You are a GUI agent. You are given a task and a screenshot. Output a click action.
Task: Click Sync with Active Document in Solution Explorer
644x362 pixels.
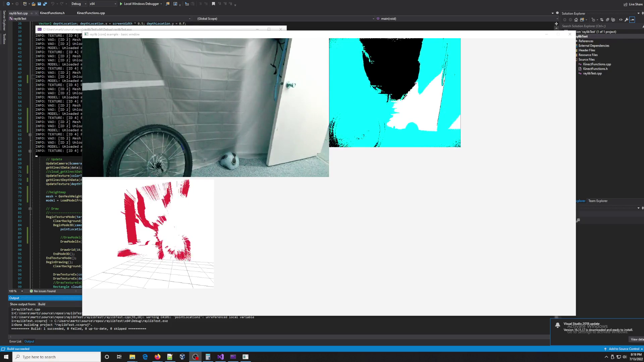[602, 20]
